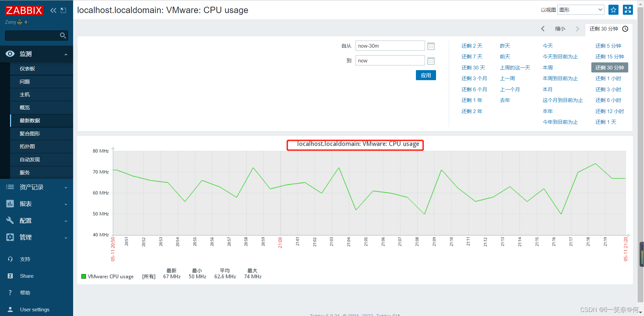Click the wrench icon beside 配置
Viewport: 644px width, 316px height.
[10, 220]
